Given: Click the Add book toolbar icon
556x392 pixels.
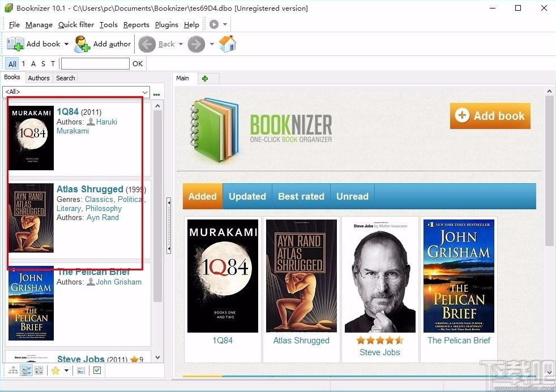Looking at the screenshot, I should [15, 44].
